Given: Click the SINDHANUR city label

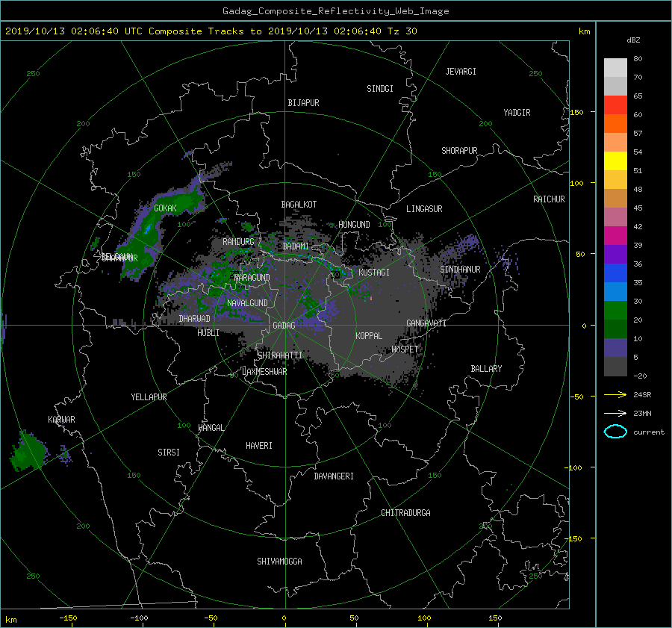Looking at the screenshot, I should coord(460,270).
